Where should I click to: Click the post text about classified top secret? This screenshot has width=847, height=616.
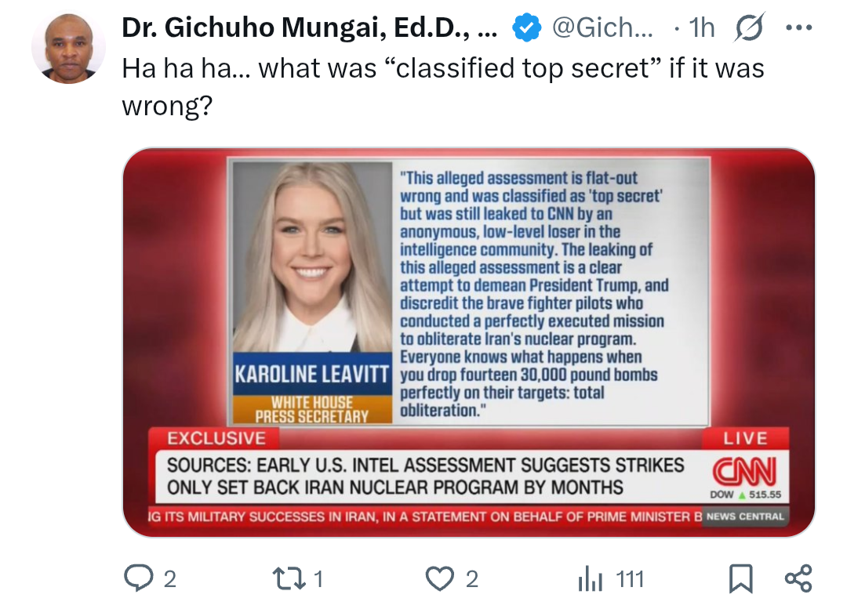[443, 86]
